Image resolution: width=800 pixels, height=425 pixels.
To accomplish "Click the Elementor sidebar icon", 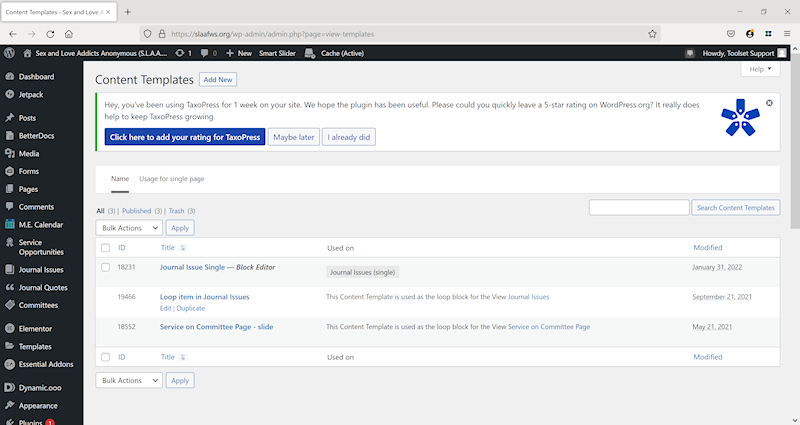I will click(x=10, y=329).
